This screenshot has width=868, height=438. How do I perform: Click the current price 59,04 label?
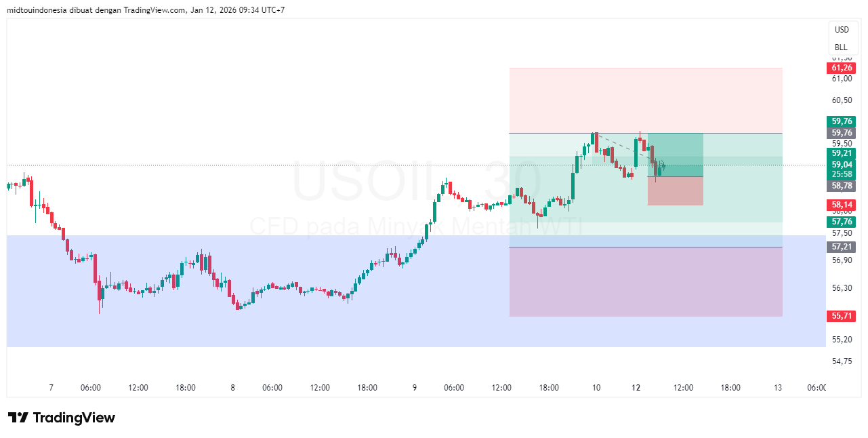tap(842, 165)
